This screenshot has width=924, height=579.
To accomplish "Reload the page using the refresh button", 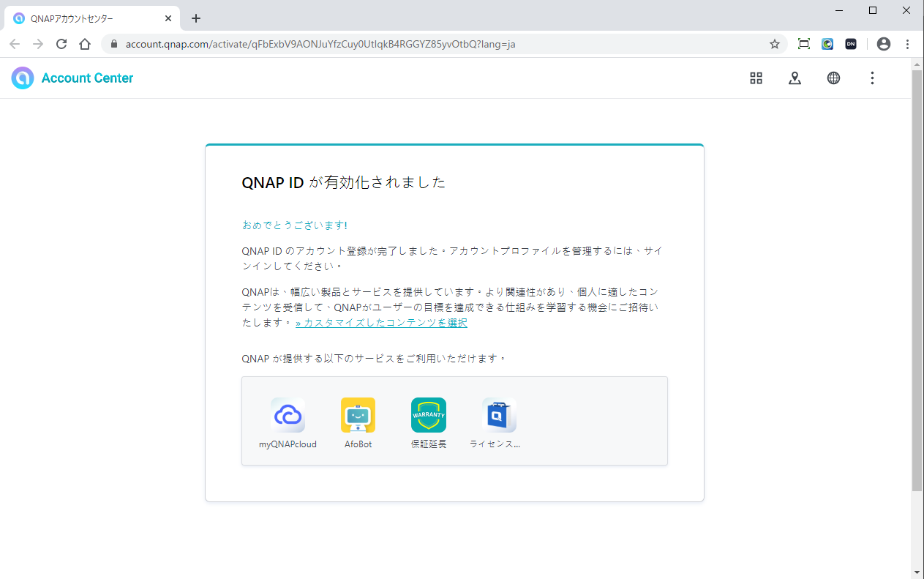I will point(61,44).
